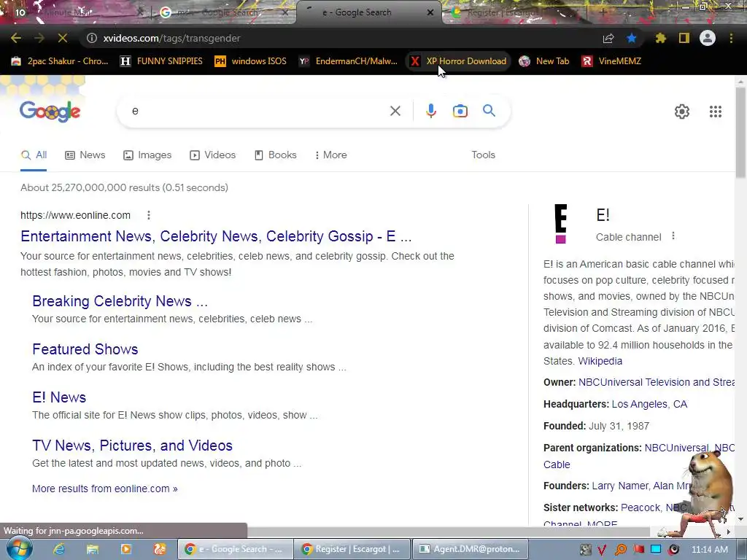Open the search Tools options

tap(483, 155)
